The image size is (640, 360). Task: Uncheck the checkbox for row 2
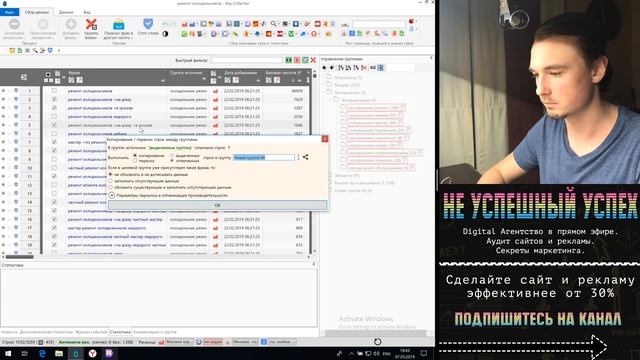(x=54, y=99)
